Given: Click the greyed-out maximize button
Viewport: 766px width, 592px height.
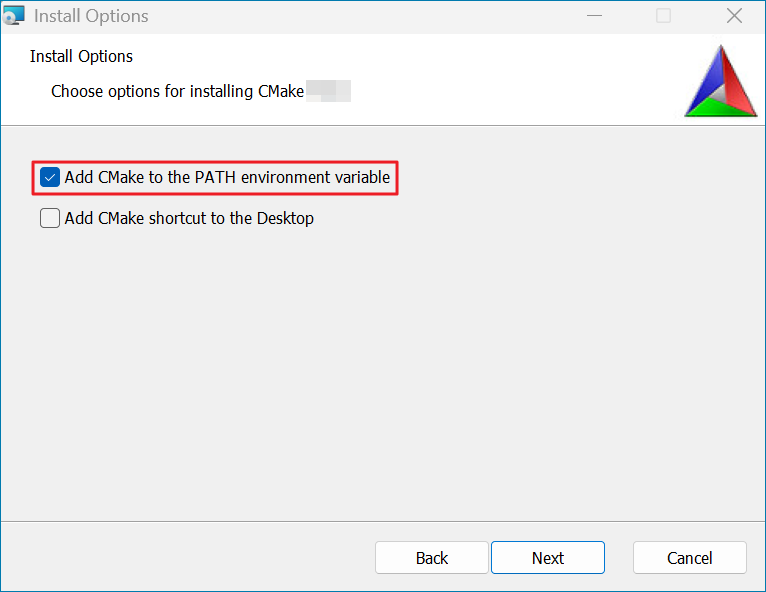Looking at the screenshot, I should click(x=663, y=16).
